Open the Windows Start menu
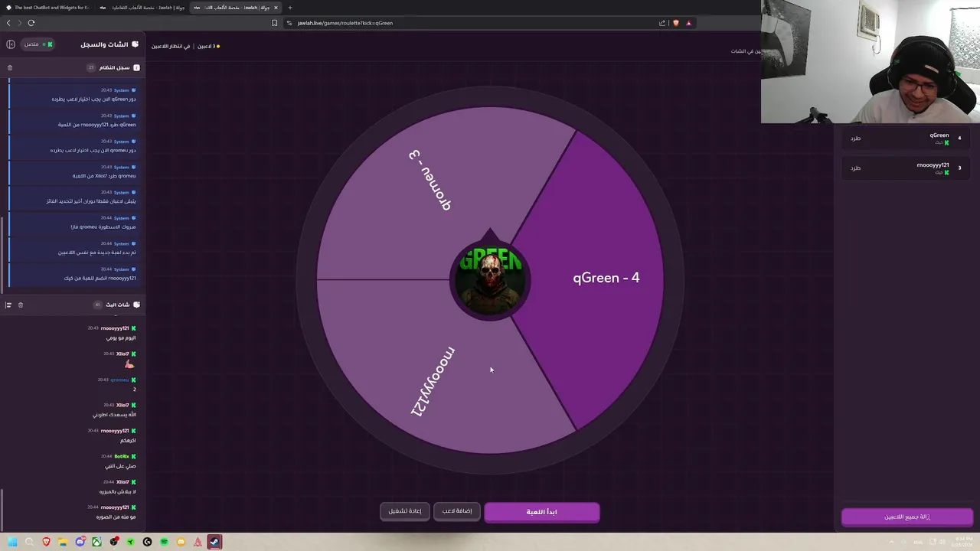980x551 pixels. click(12, 542)
